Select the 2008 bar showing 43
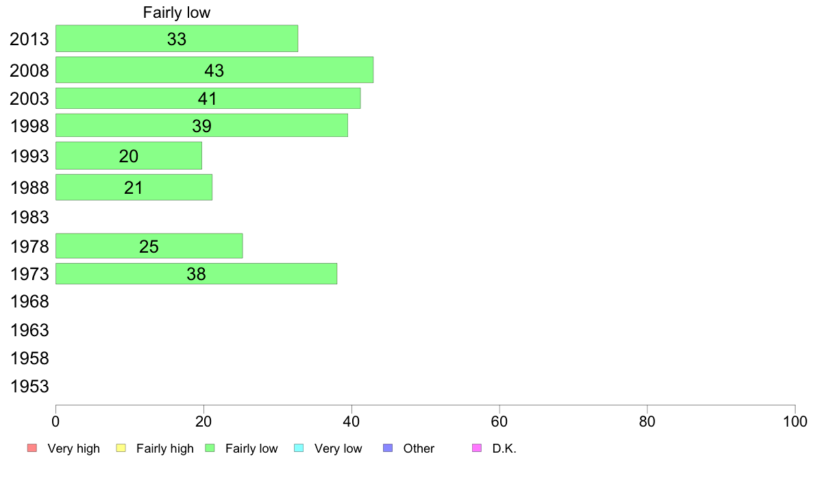Image resolution: width=814 pixels, height=504 pixels. tap(214, 70)
